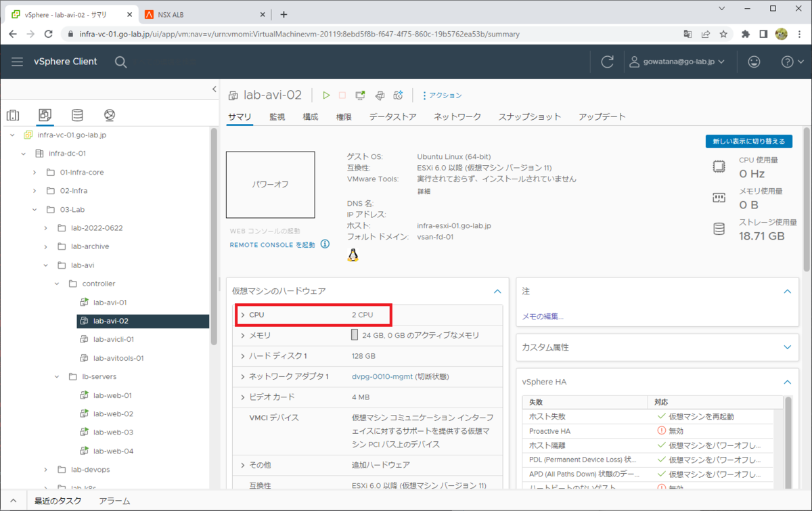Expand the bottom tasks panel arrow
The height and width of the screenshot is (511, 812).
click(13, 501)
